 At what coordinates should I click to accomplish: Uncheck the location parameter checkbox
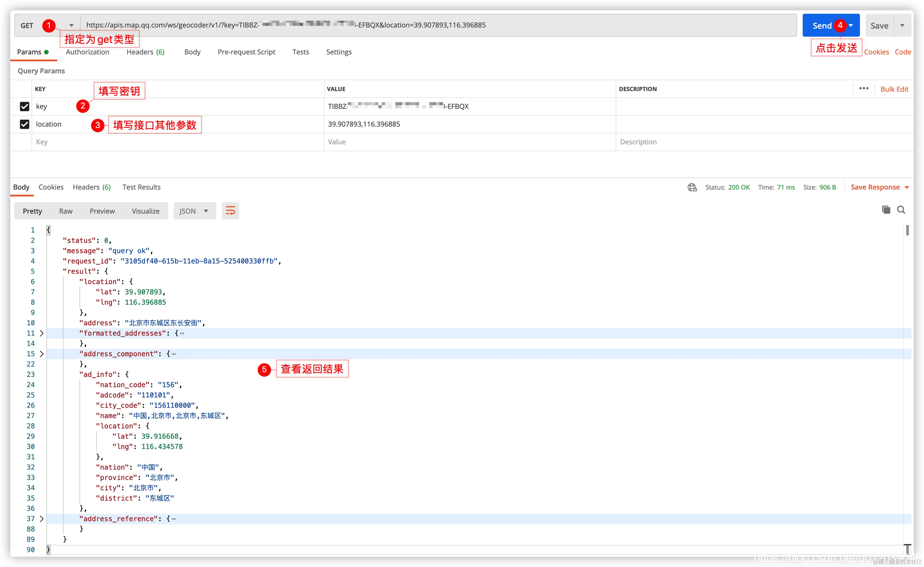(x=24, y=124)
